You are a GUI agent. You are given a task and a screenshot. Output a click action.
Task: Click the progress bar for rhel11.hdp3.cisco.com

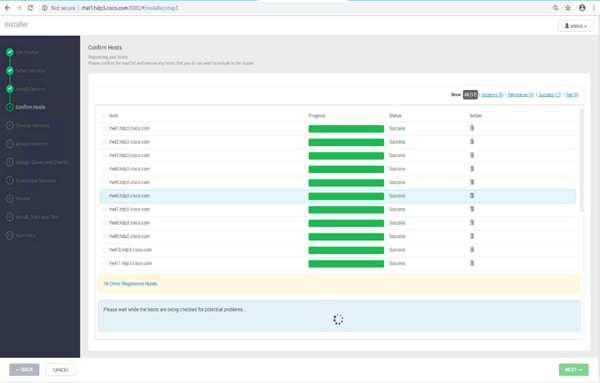pyautogui.click(x=346, y=264)
